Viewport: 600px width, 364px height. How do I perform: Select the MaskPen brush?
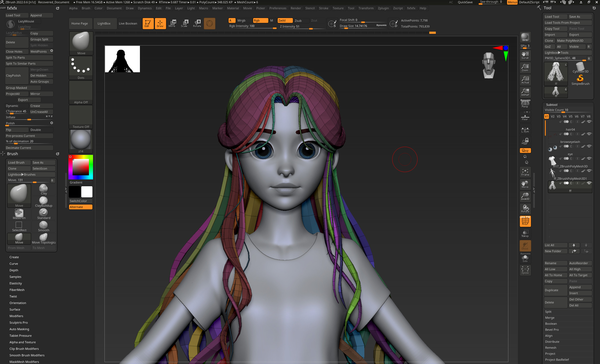19,214
